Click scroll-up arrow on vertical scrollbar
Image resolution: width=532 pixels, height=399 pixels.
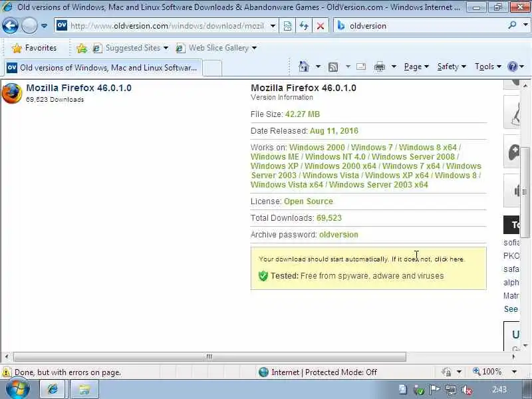(x=525, y=85)
